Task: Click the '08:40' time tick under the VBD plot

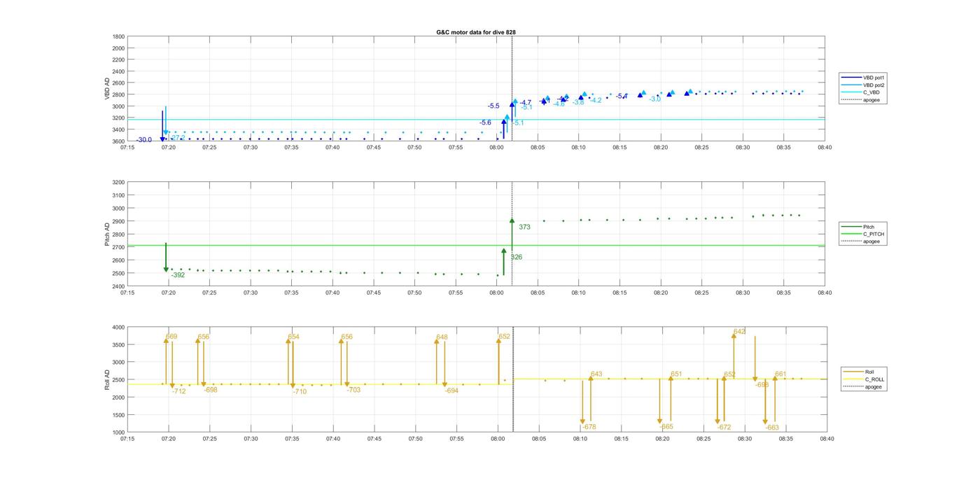Action: pos(825,147)
